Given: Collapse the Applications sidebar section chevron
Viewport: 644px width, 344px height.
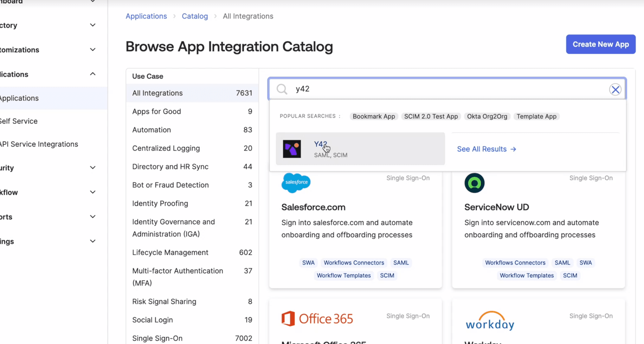Looking at the screenshot, I should coord(93,74).
